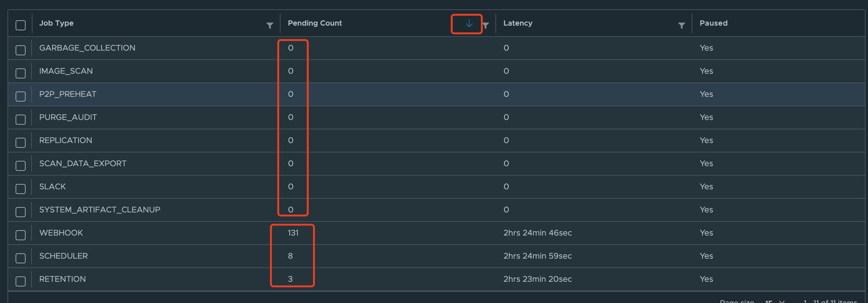This screenshot has width=868, height=303.
Task: Check the RETENTION row checkbox
Action: pos(20,281)
